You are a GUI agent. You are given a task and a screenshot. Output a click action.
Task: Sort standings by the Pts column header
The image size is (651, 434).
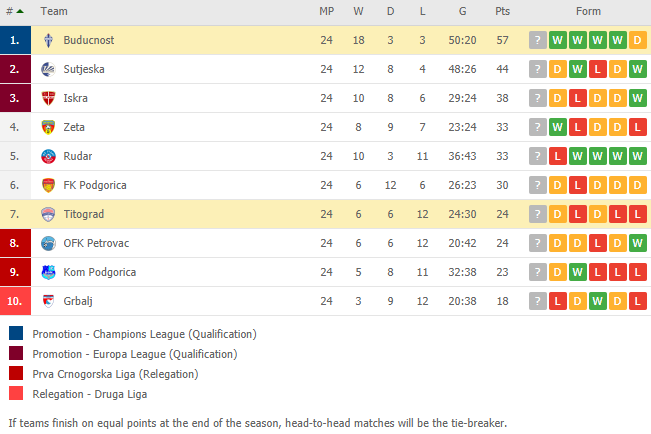502,11
